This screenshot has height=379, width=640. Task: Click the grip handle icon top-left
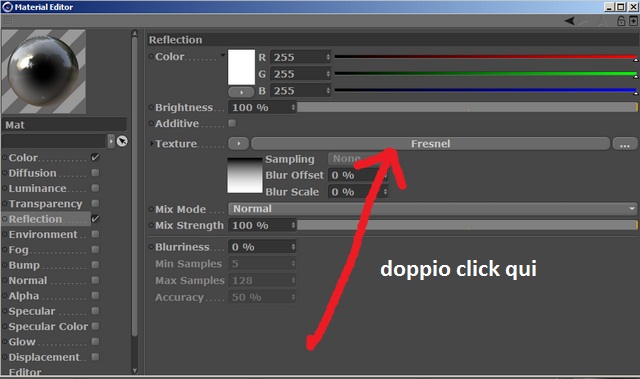tap(8, 20)
